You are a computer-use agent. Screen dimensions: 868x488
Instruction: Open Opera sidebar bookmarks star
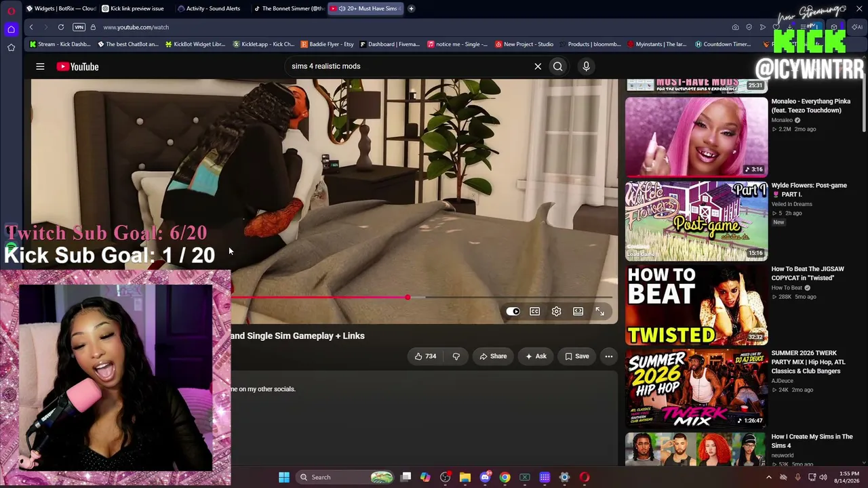point(11,47)
